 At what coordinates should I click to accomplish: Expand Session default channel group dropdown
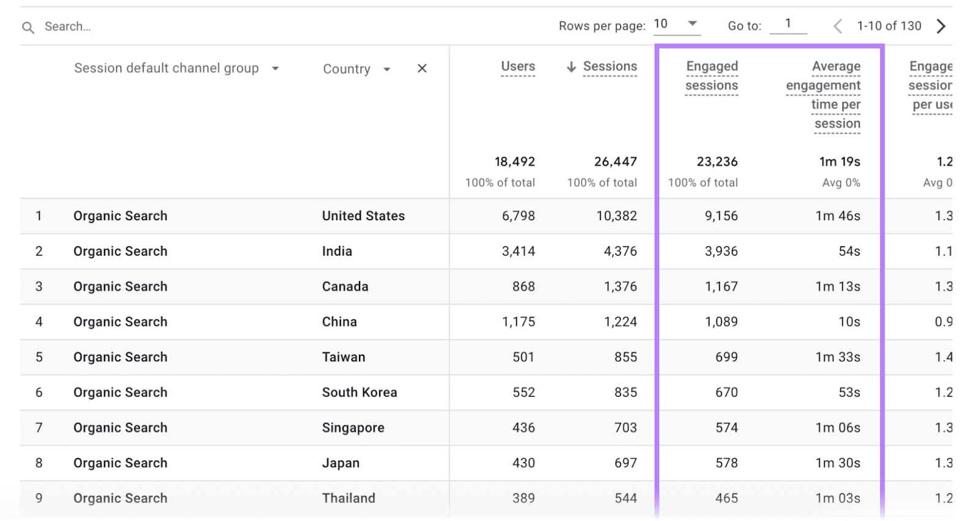[x=276, y=69]
